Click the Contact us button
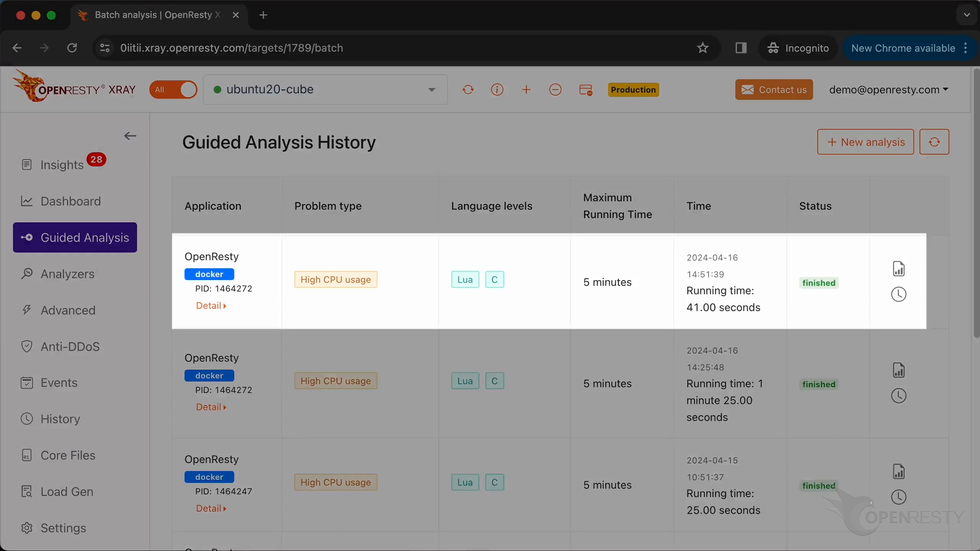Image resolution: width=980 pixels, height=551 pixels. tap(774, 90)
